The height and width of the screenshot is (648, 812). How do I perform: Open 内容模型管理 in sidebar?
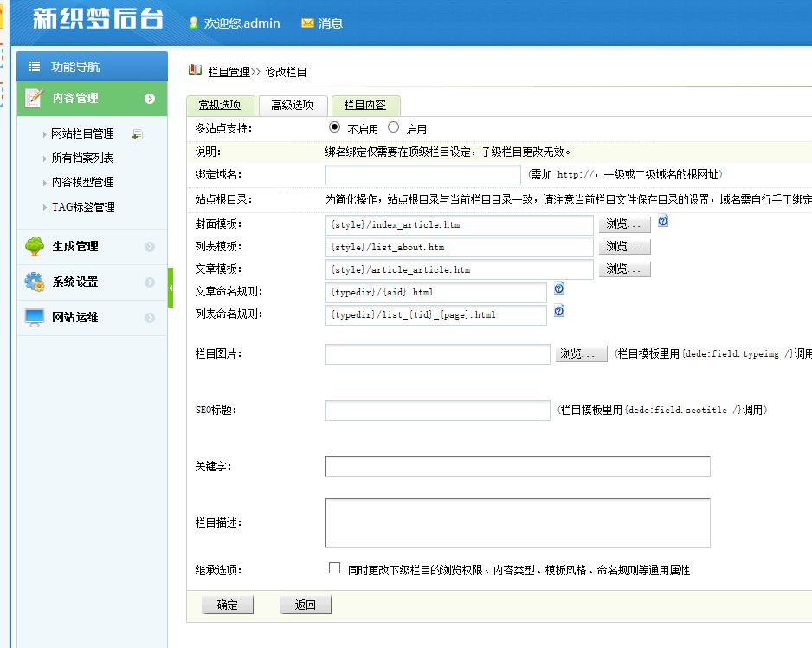pos(82,183)
